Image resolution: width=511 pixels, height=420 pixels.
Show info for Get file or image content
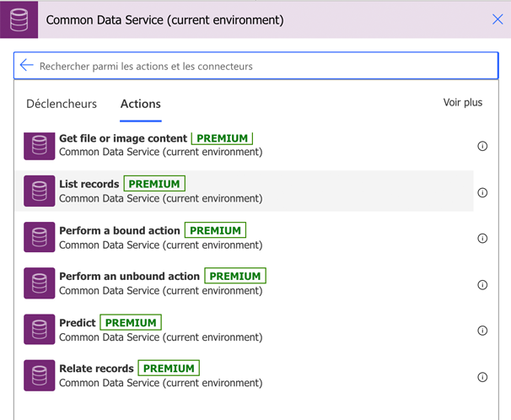tap(482, 146)
